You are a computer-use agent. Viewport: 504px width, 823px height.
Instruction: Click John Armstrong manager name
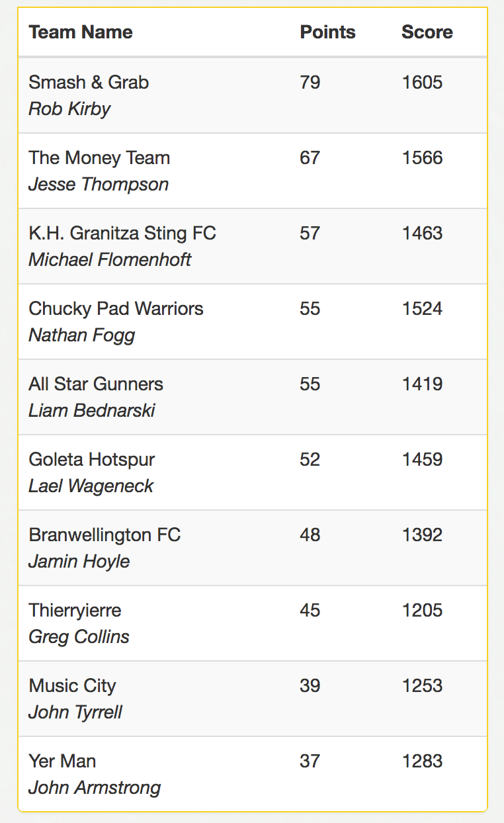[95, 788]
